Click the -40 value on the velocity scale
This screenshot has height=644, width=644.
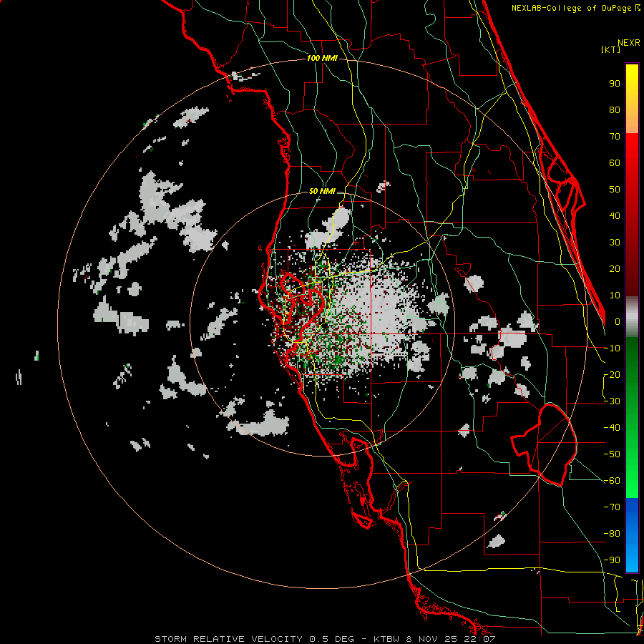pos(612,428)
